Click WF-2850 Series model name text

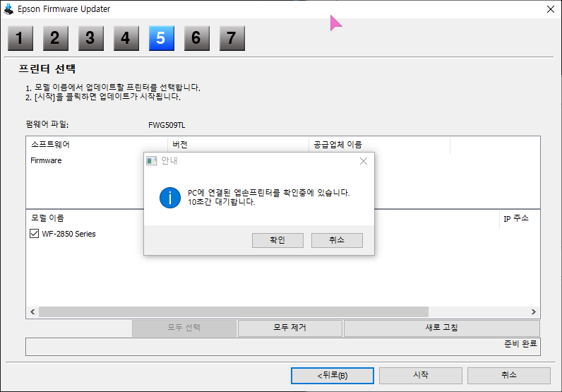tap(68, 234)
